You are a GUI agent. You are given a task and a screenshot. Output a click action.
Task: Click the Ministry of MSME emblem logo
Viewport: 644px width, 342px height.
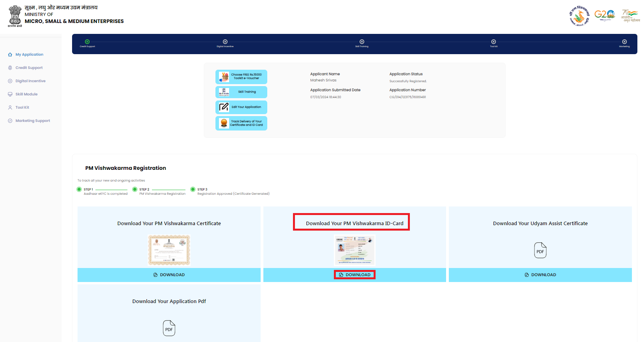pyautogui.click(x=15, y=16)
